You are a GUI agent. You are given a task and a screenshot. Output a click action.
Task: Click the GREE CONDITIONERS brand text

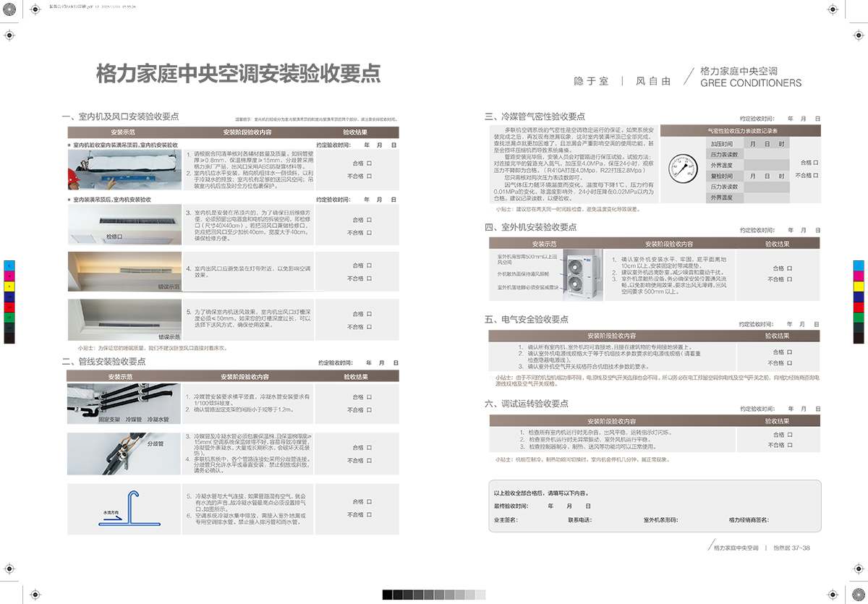[x=751, y=83]
